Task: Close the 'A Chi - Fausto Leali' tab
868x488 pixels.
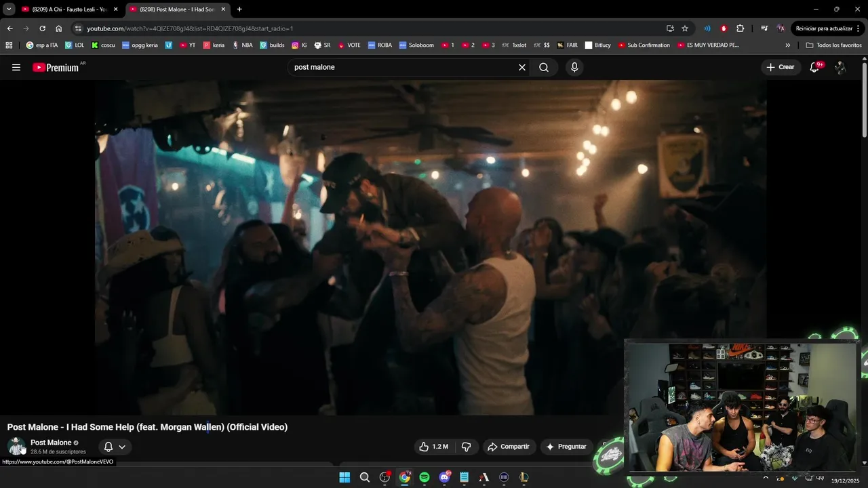Action: (116, 9)
